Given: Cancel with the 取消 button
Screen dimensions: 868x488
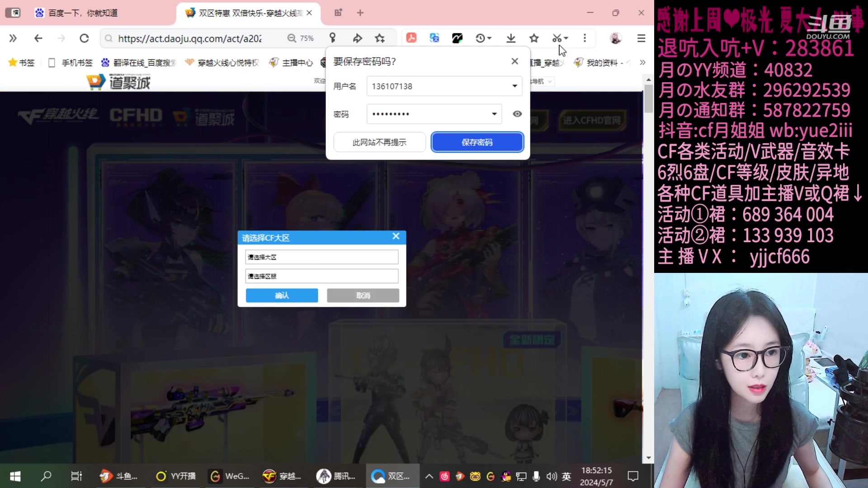Looking at the screenshot, I should pos(363,296).
